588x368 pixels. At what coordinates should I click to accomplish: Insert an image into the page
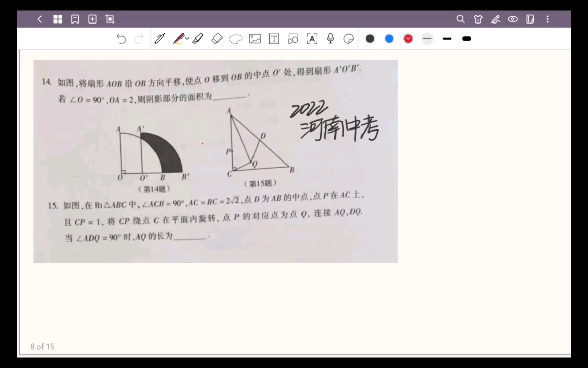pos(255,39)
